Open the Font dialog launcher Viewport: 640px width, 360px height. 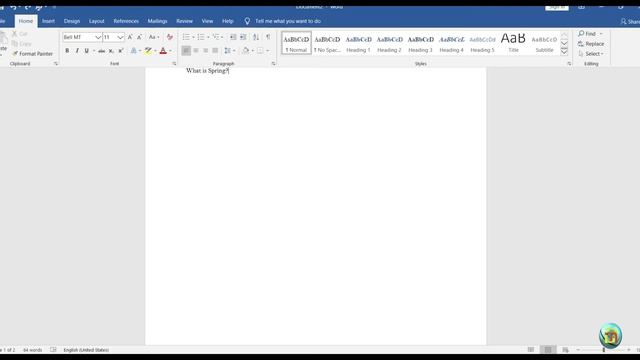coord(174,64)
